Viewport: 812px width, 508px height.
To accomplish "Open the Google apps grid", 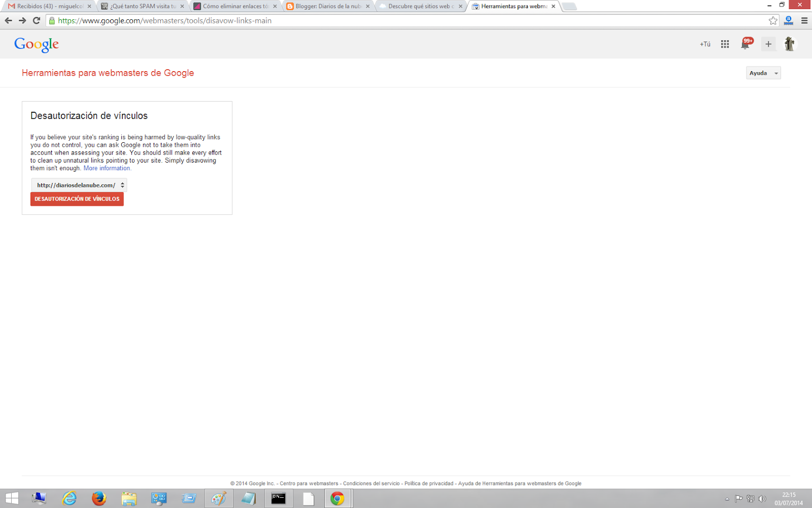I will [x=725, y=44].
